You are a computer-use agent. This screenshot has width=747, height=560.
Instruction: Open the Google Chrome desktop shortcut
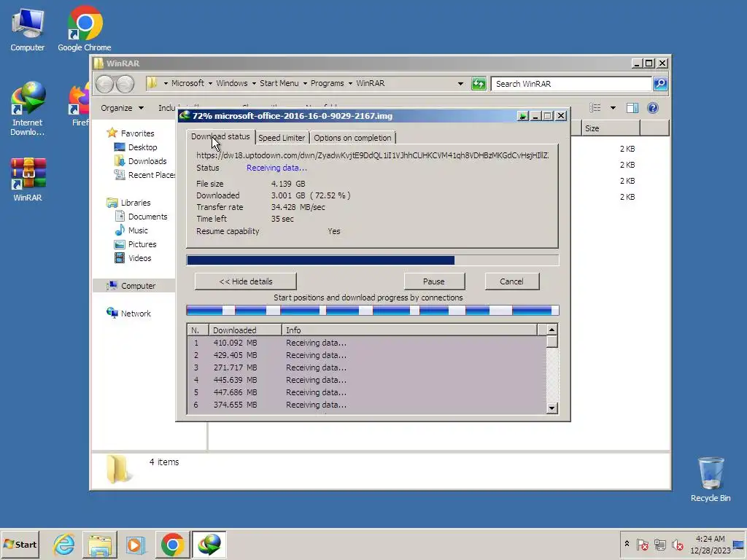tap(85, 29)
